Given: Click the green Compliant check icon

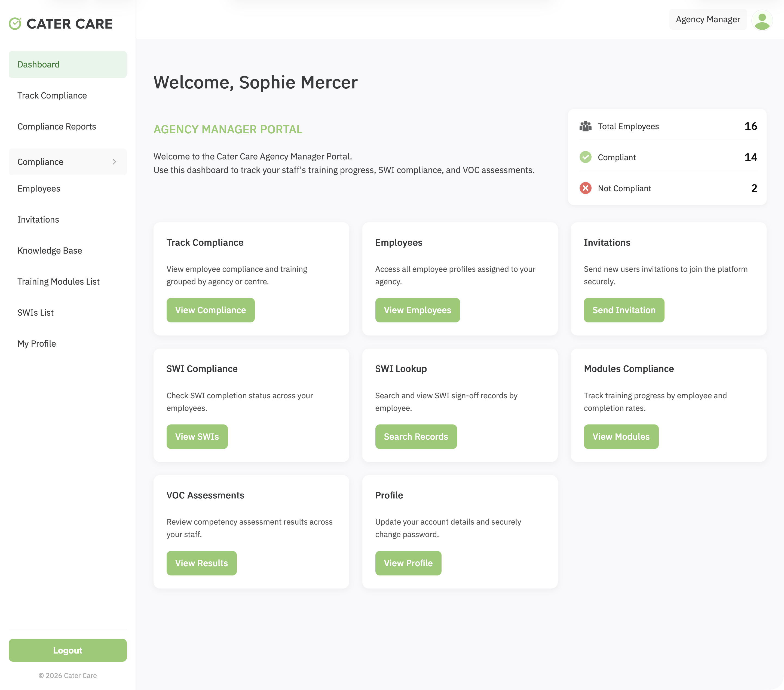Looking at the screenshot, I should pyautogui.click(x=585, y=157).
